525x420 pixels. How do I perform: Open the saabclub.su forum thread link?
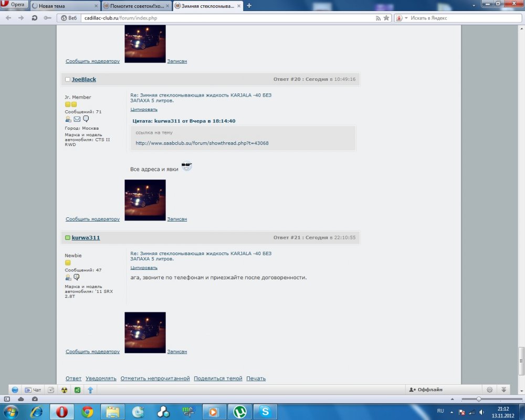click(202, 143)
